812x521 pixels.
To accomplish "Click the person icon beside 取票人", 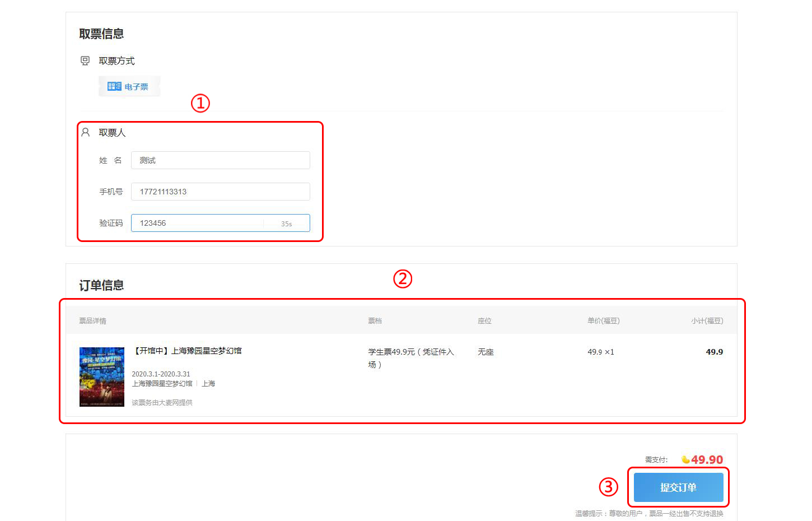I will pyautogui.click(x=86, y=132).
